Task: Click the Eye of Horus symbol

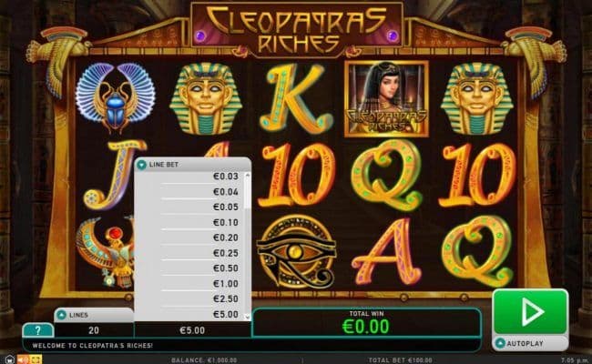Action: pos(297,252)
